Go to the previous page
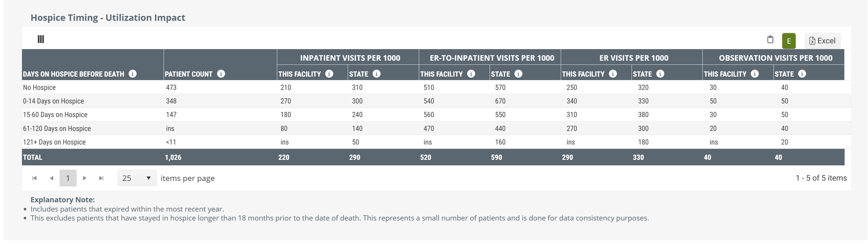 (x=51, y=178)
